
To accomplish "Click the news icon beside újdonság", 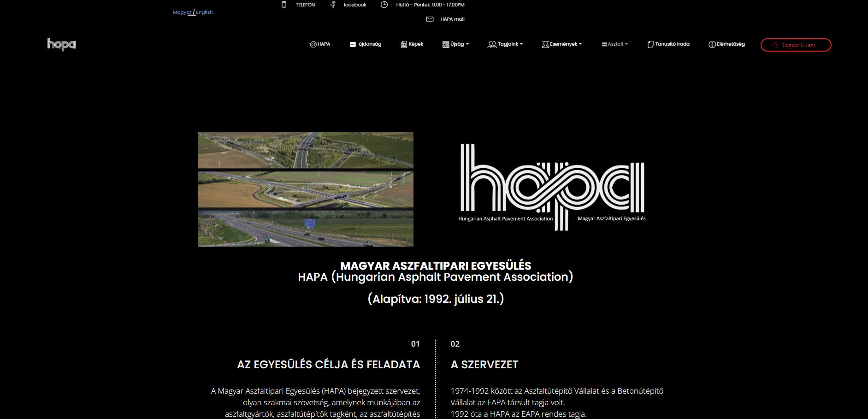I will click(x=353, y=44).
